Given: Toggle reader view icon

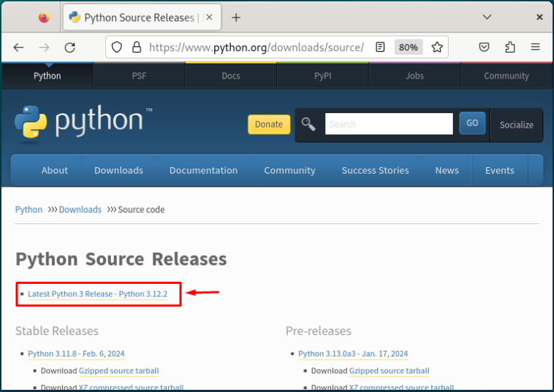Looking at the screenshot, I should coord(380,47).
